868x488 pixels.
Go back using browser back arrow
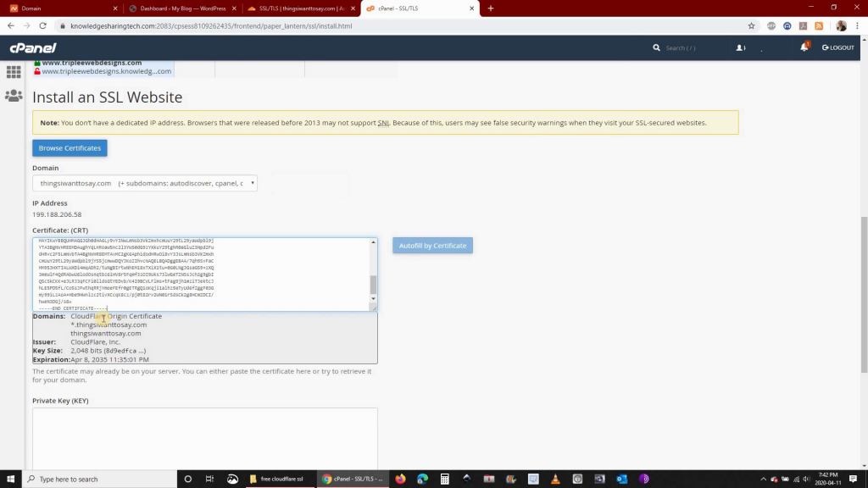(10, 25)
